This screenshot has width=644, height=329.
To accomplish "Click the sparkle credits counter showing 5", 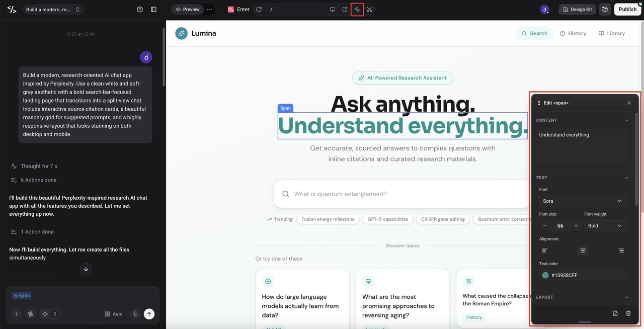I will [49, 314].
